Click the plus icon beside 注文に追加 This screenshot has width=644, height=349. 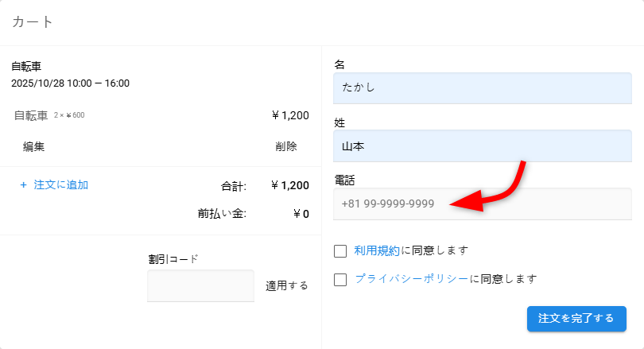click(x=23, y=185)
